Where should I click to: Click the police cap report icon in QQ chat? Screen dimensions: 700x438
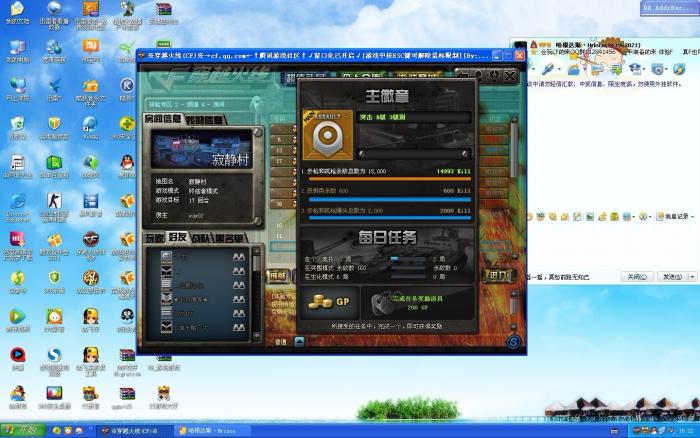(x=635, y=69)
